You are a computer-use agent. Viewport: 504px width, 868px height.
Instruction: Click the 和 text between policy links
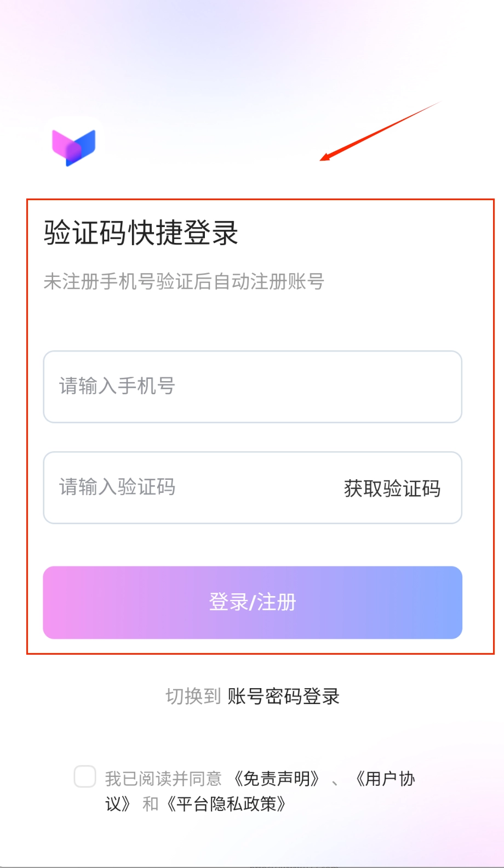[x=150, y=804]
